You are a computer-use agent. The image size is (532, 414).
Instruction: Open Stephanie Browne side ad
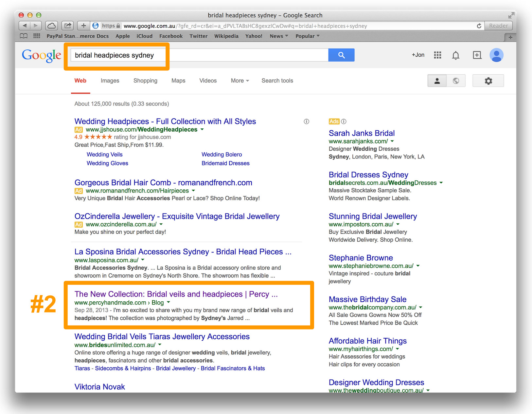click(x=361, y=258)
